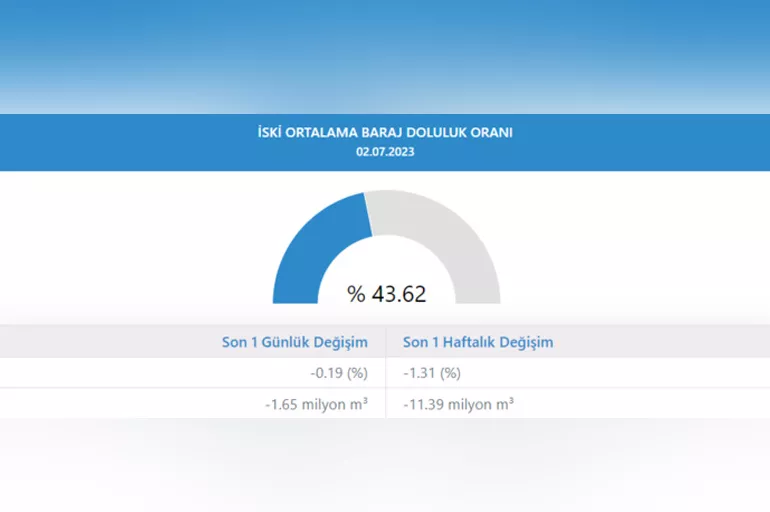The width and height of the screenshot is (770, 512).
Task: Select the Son 1 Haftalık Değişim header
Action: (478, 342)
